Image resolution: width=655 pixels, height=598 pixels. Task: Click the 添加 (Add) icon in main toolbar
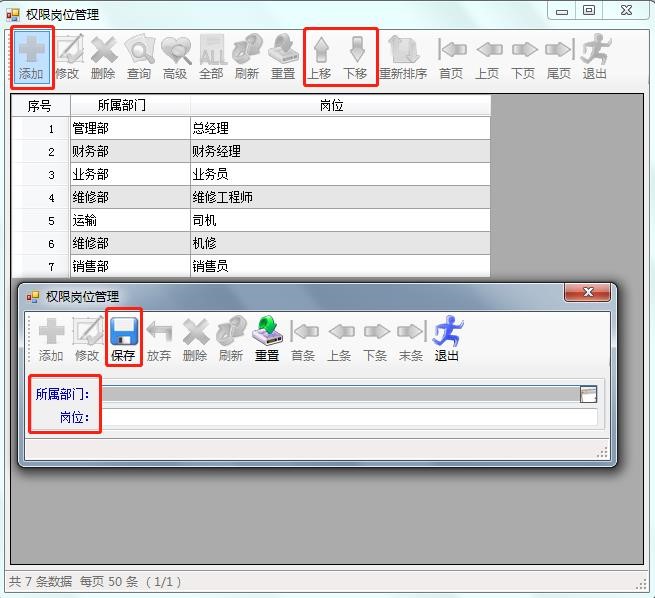click(31, 57)
